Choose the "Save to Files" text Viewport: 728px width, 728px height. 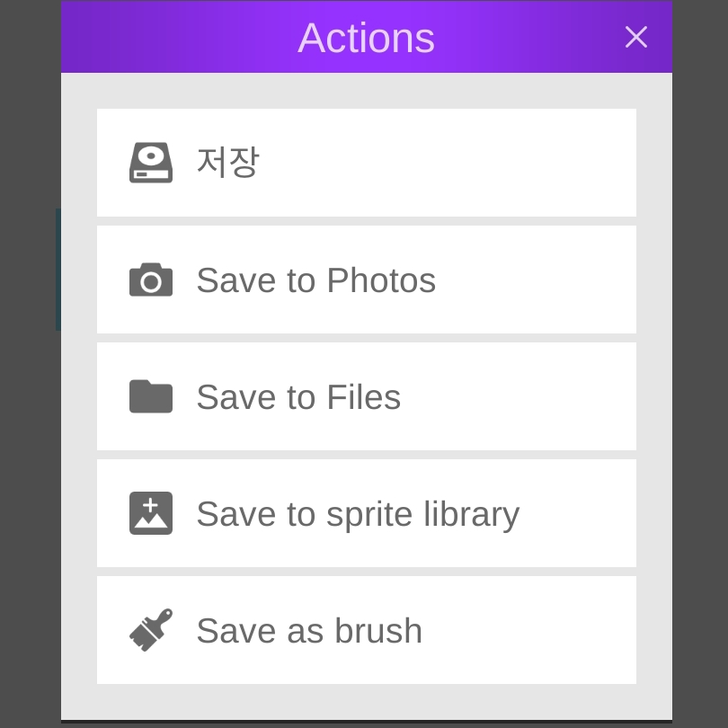pos(298,397)
